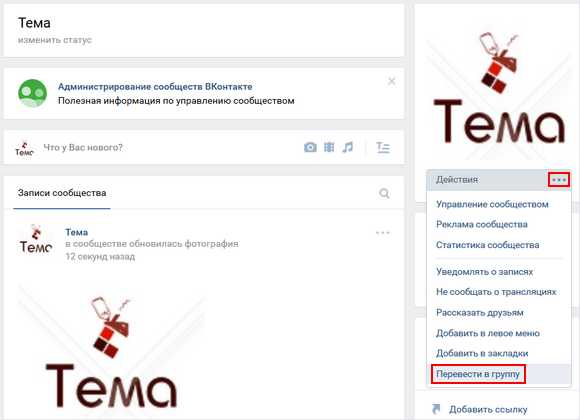
Task: Expand the Действия three-dots dropdown
Action: coord(559,180)
